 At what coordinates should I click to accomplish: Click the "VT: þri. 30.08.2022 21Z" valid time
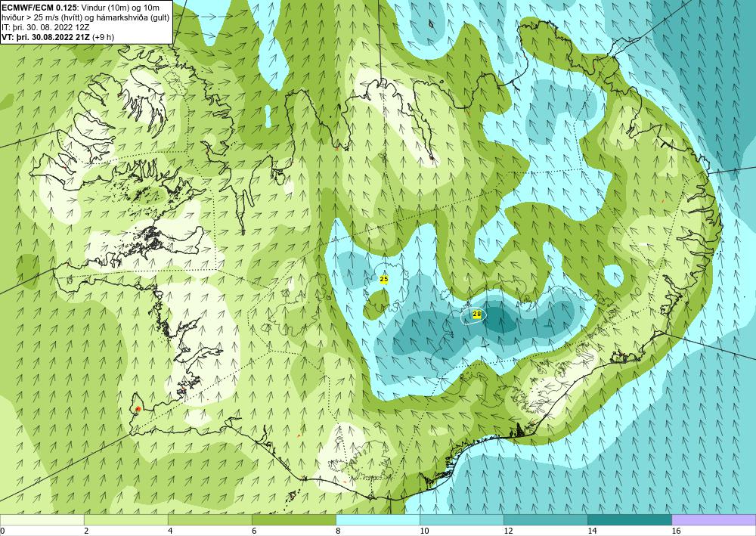point(46,37)
